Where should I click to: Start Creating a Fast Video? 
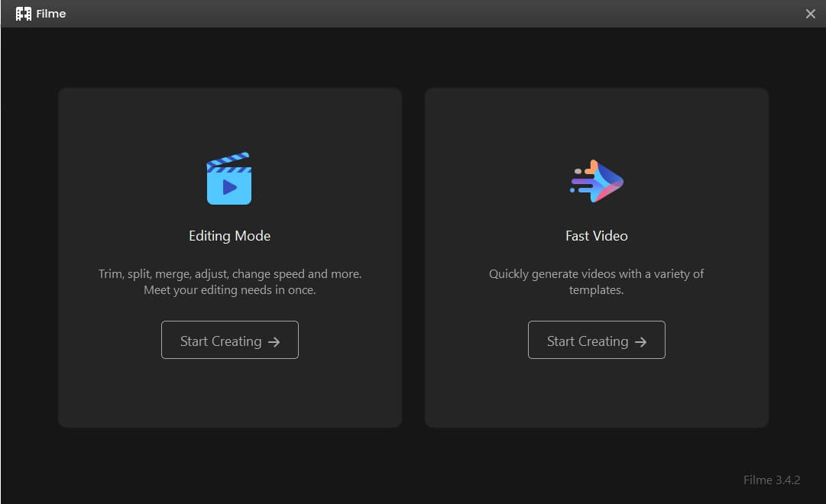596,341
